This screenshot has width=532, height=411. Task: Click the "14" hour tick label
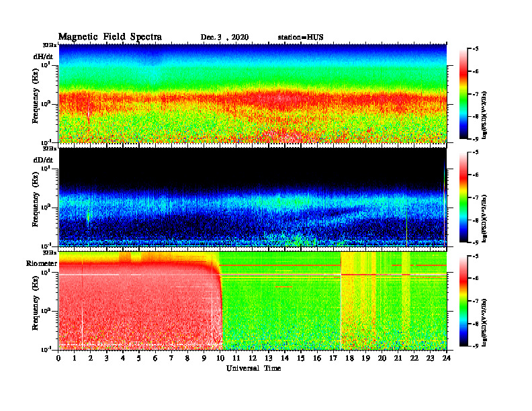pyautogui.click(x=285, y=358)
